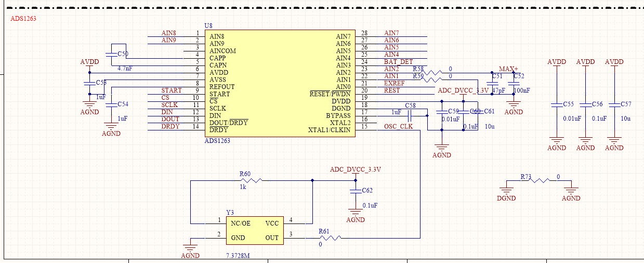Click the AIN8 net label on pin 1 wire
Screen dimensions: 644x263
(168, 33)
